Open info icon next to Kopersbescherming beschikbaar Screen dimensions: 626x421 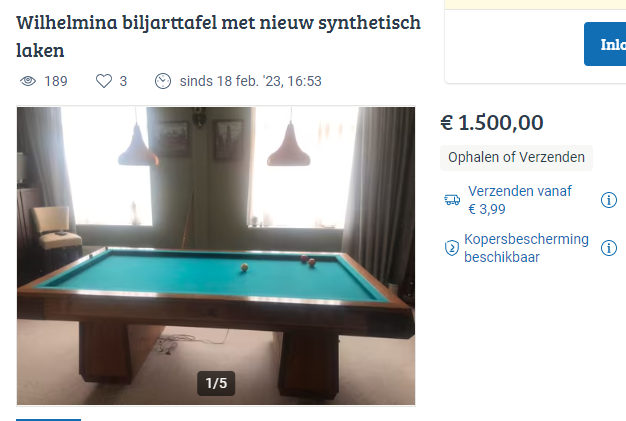pos(608,248)
